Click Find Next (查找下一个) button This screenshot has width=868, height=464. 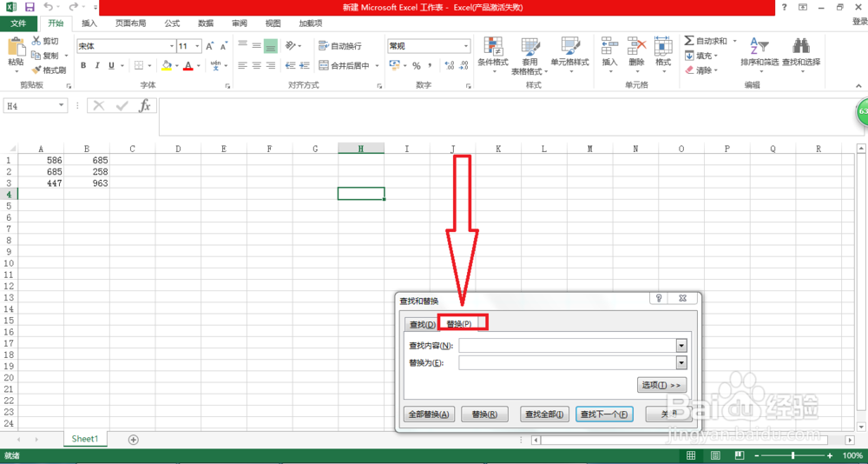604,414
